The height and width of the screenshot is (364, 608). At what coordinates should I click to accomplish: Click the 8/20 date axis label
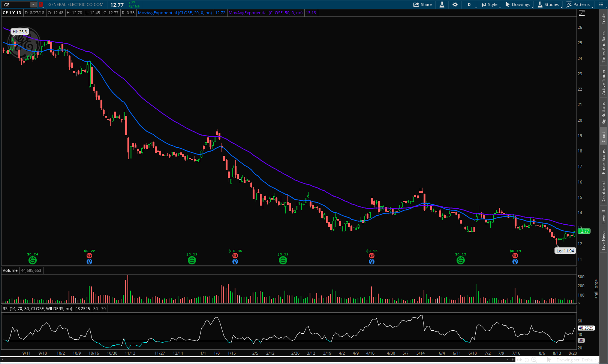pyautogui.click(x=572, y=353)
